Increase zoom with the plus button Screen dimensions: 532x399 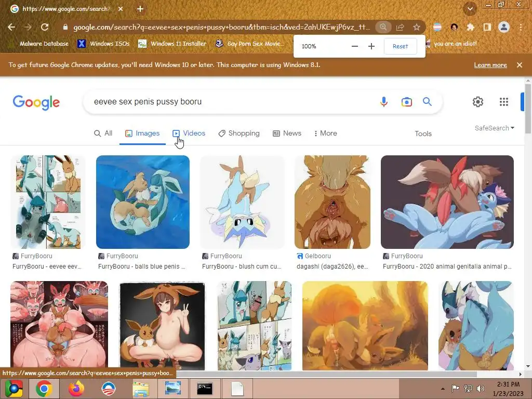click(x=371, y=46)
